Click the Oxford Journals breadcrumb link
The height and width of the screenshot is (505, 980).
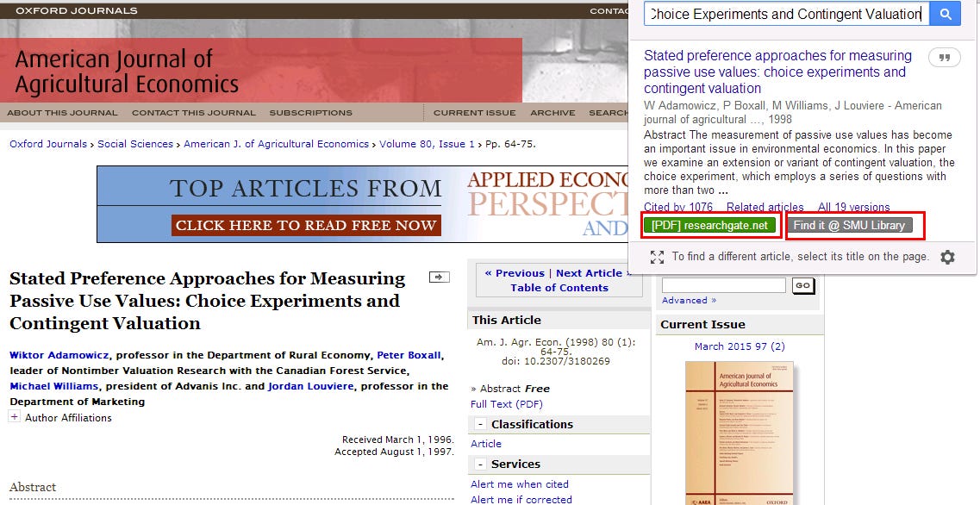coord(48,144)
